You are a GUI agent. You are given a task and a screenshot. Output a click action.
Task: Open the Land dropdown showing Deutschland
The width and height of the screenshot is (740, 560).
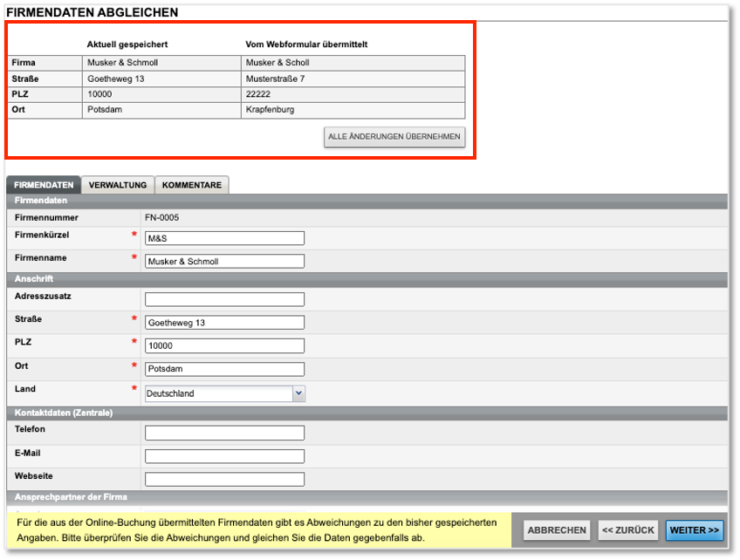point(225,393)
